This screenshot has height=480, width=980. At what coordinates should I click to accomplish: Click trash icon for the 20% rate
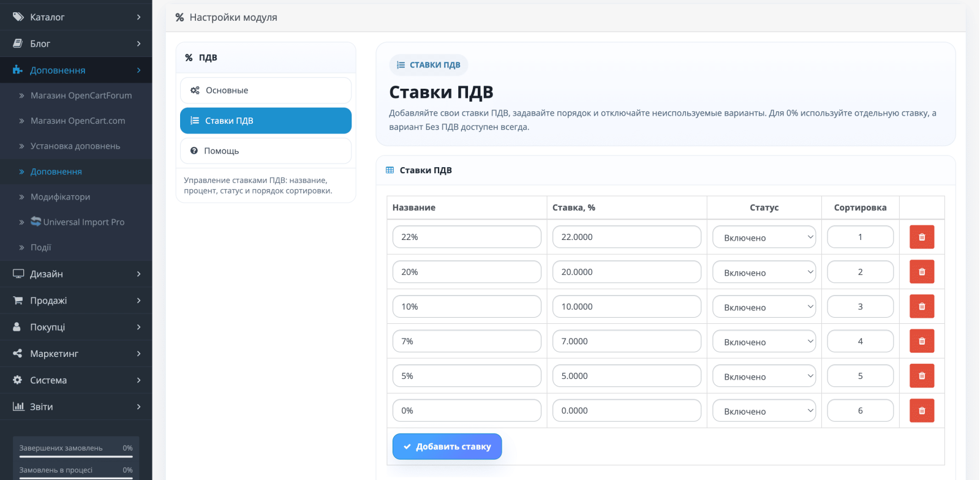pyautogui.click(x=922, y=272)
